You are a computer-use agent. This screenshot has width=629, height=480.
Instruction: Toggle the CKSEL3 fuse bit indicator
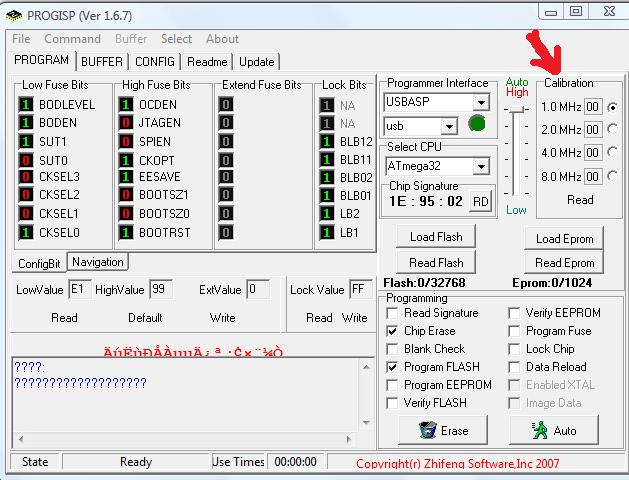[x=26, y=177]
